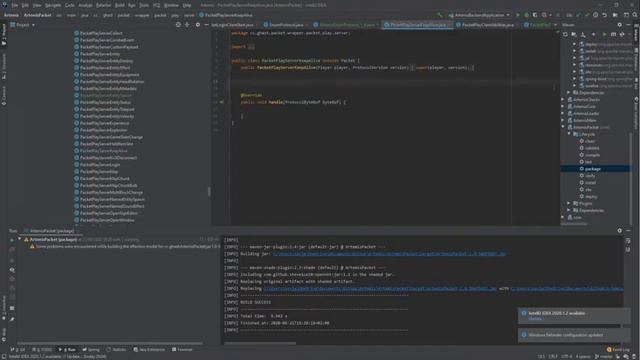Viewport: 640px width, 360px height.
Task: Click the locate file target icon in Project panel
Action: coord(178,25)
